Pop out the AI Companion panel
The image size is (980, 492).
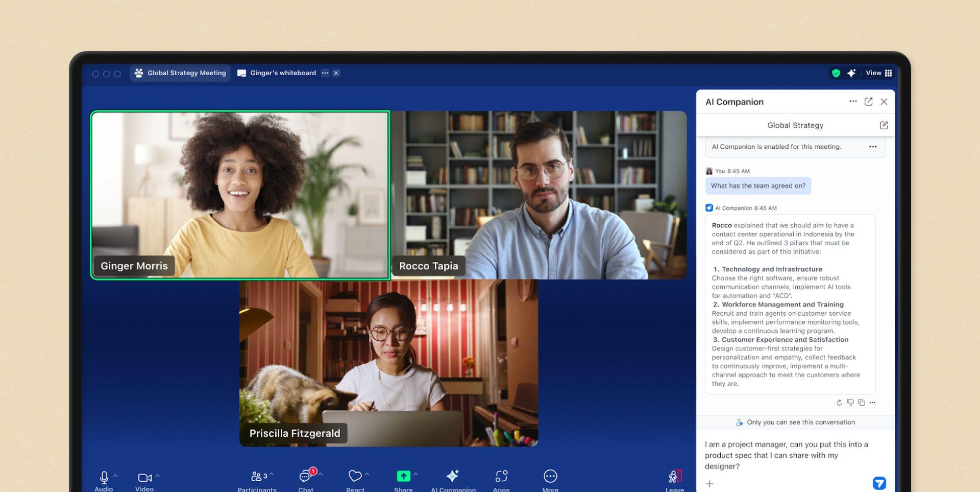[869, 102]
